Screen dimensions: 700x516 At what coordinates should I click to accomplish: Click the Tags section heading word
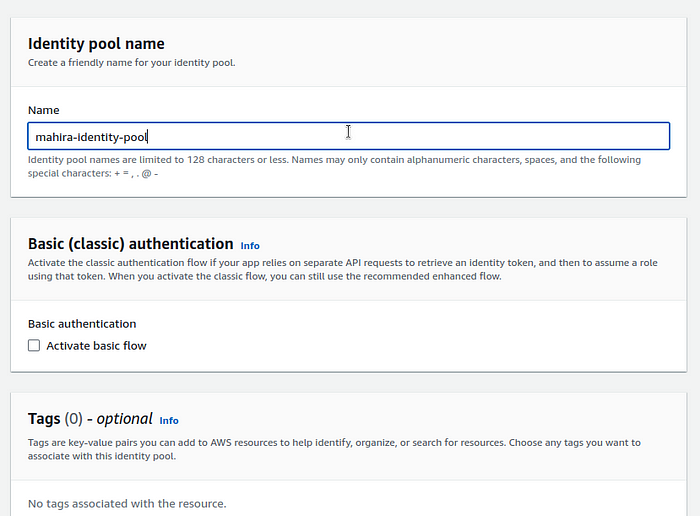[44, 419]
